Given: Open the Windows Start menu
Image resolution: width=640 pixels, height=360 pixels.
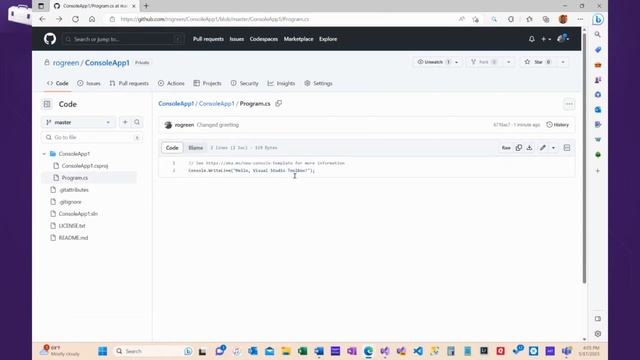Looking at the screenshot, I should coord(103,351).
